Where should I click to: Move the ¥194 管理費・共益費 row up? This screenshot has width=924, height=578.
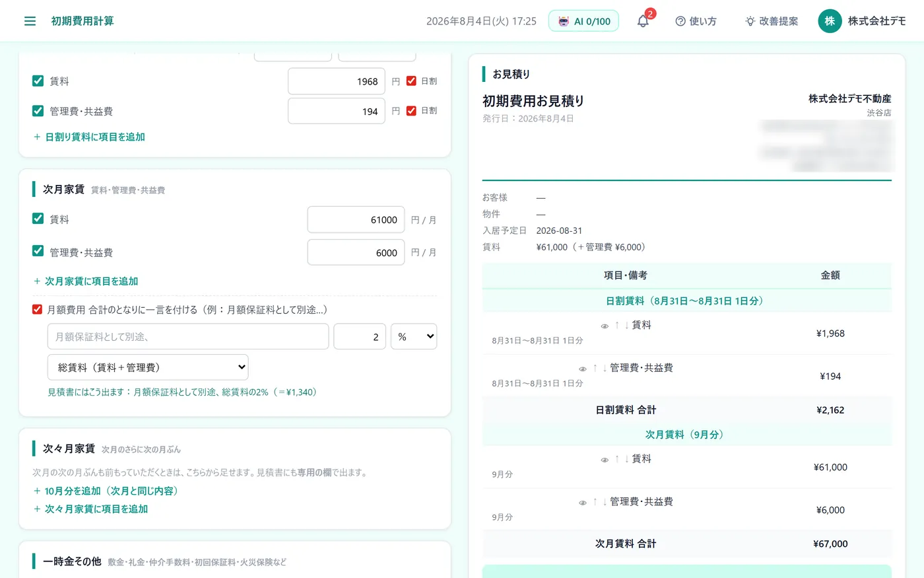(595, 368)
